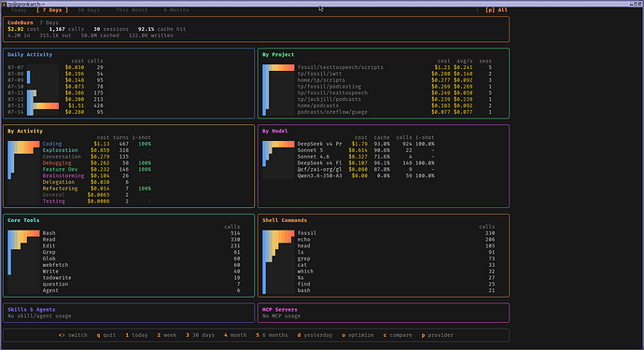Click the By Project panel heading
Viewport: 644px width, 350px height.
[x=278, y=55]
